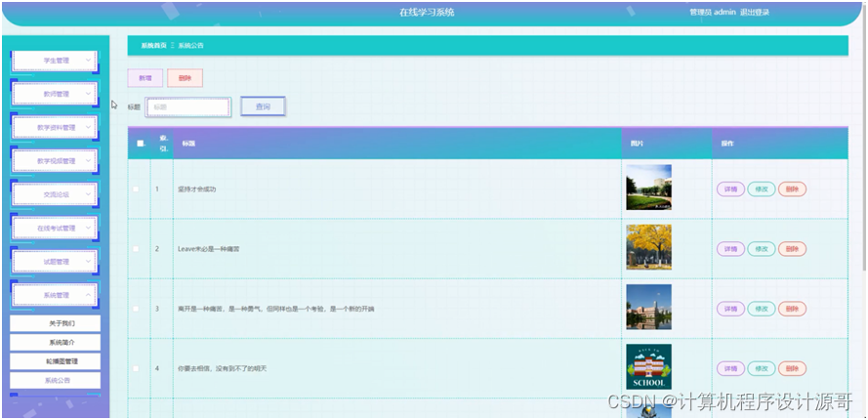This screenshot has height=420, width=868.
Task: Check the checkbox for row 1
Action: click(x=136, y=189)
